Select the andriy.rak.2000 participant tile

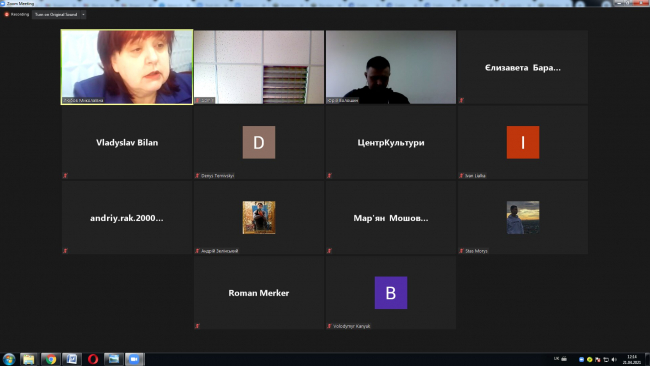coord(127,218)
